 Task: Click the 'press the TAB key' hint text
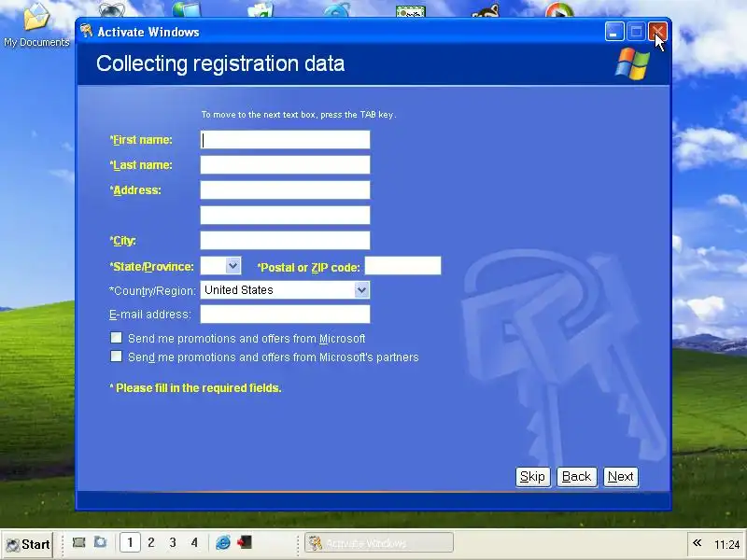click(358, 115)
